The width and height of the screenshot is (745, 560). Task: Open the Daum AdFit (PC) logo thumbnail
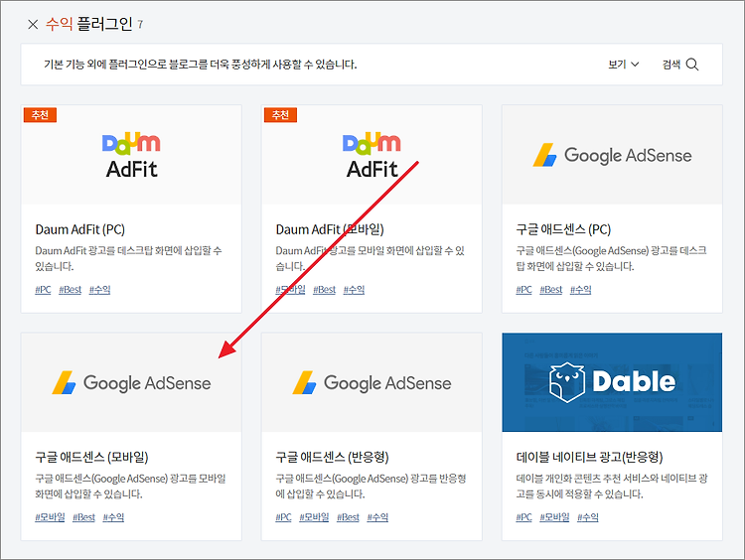click(131, 155)
